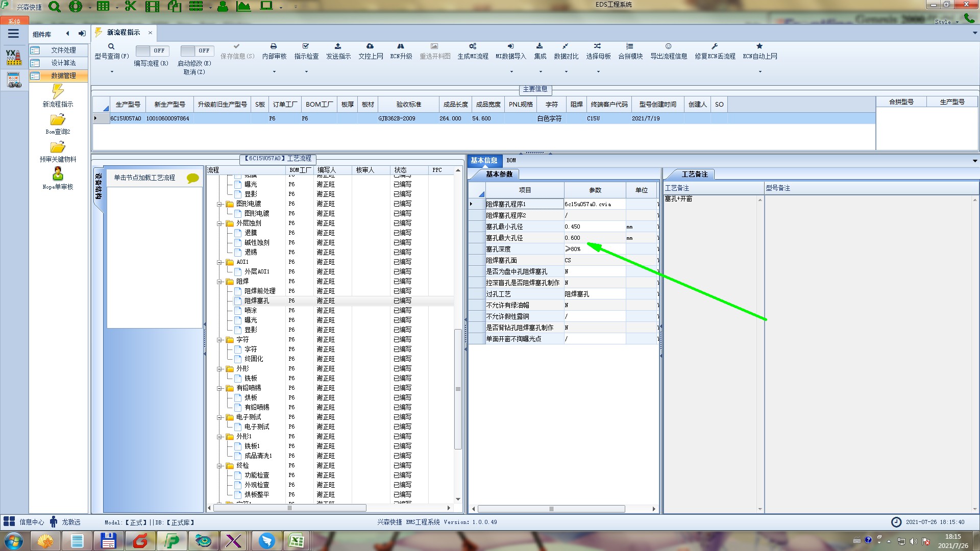
Task: Open the 数据管理 sidebar item
Action: click(63, 76)
